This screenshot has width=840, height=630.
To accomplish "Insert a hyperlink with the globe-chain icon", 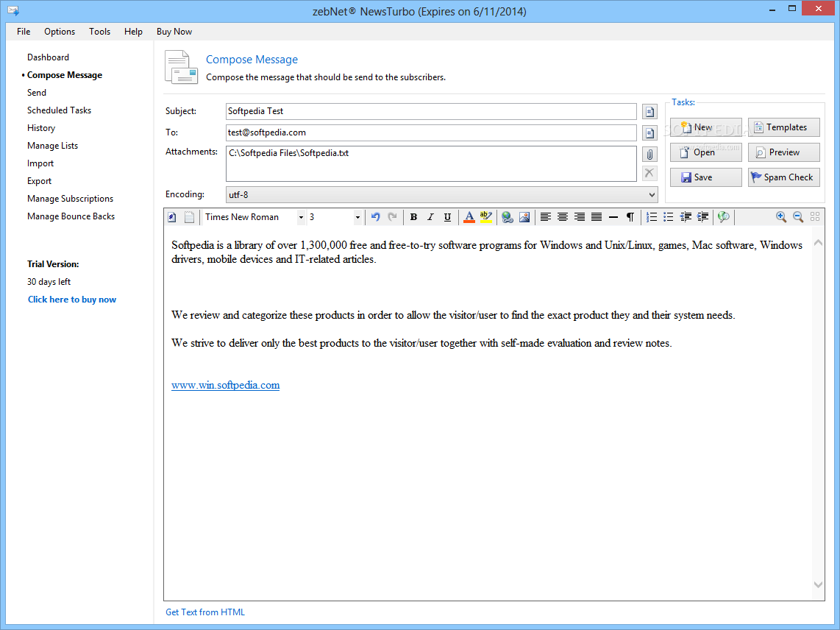I will 508,216.
